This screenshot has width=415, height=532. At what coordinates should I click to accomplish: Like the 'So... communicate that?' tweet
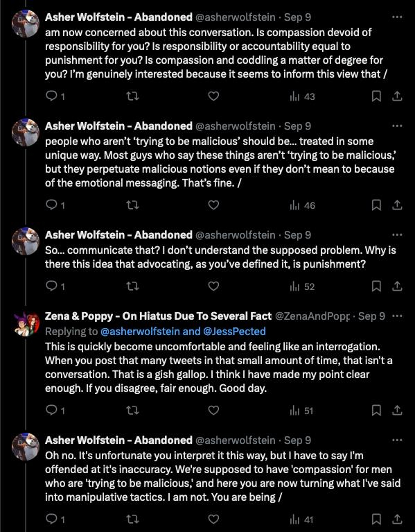click(213, 286)
